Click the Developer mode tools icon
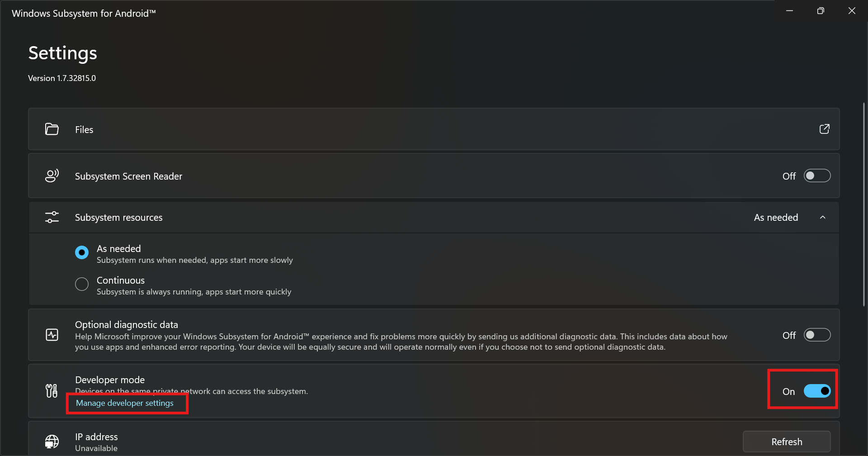Screen dimensions: 868x456 click(52, 390)
